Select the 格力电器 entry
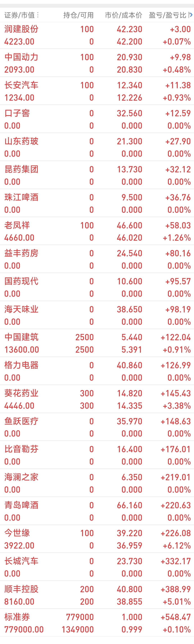This screenshot has height=644, width=194. [x=97, y=371]
